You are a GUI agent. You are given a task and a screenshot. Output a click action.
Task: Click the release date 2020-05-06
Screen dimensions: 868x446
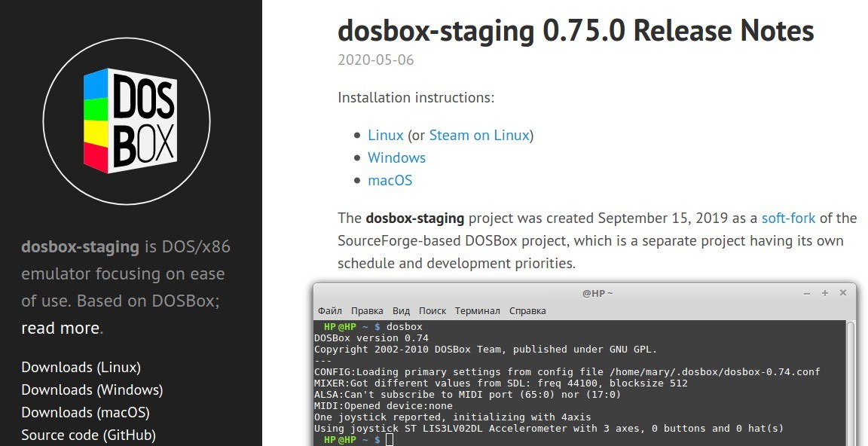point(376,60)
